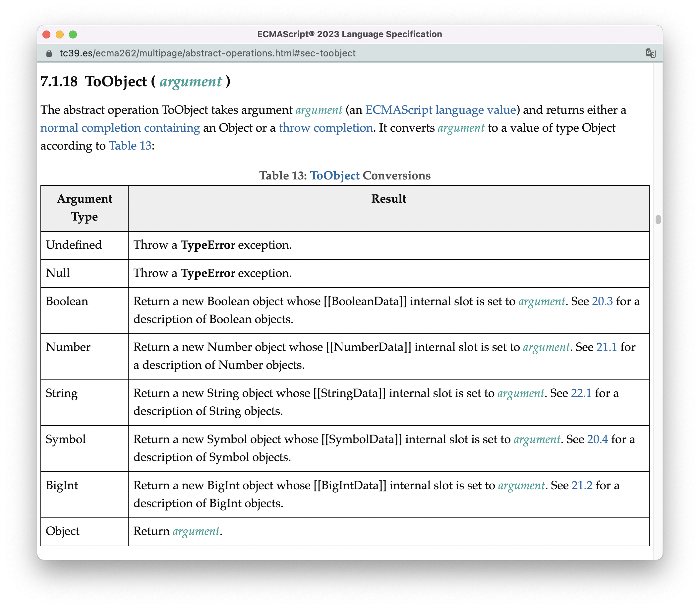Open section 21.2 link in BigInt row
This screenshot has height=609, width=700.
coord(581,485)
